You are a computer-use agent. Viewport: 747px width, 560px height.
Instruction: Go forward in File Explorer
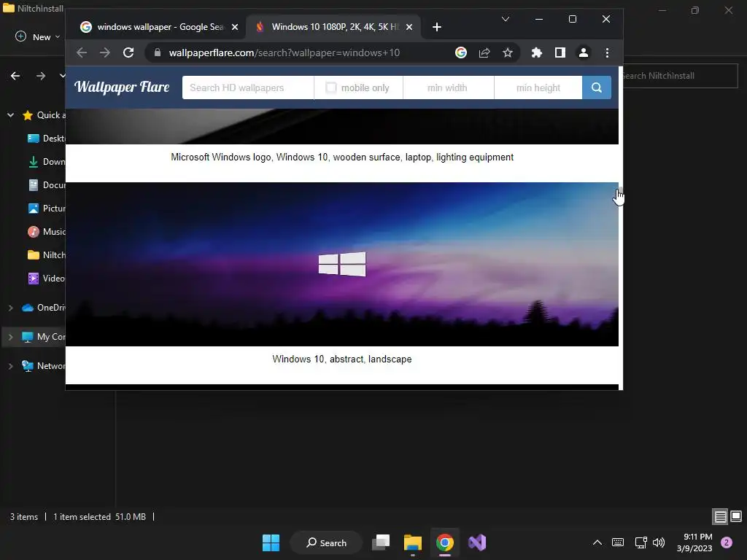click(x=41, y=76)
